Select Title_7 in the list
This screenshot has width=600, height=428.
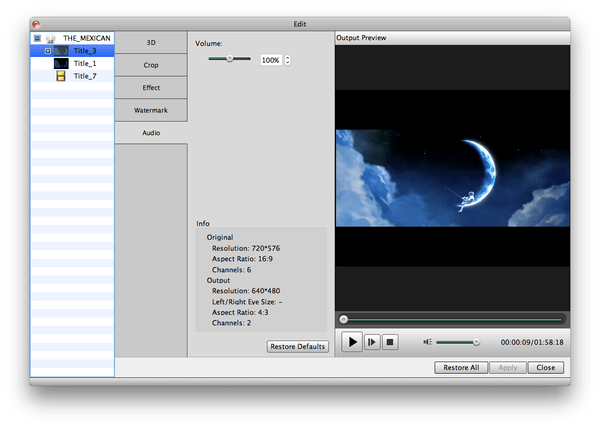pos(72,76)
